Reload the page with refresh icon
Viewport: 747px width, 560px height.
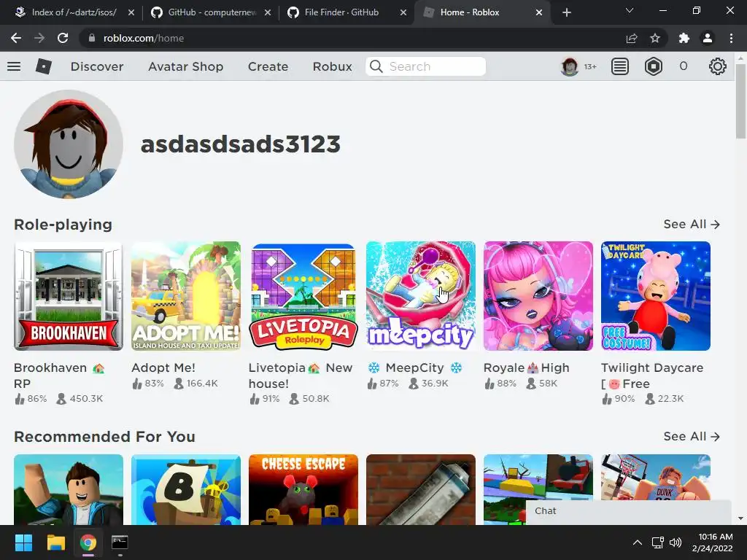[63, 38]
